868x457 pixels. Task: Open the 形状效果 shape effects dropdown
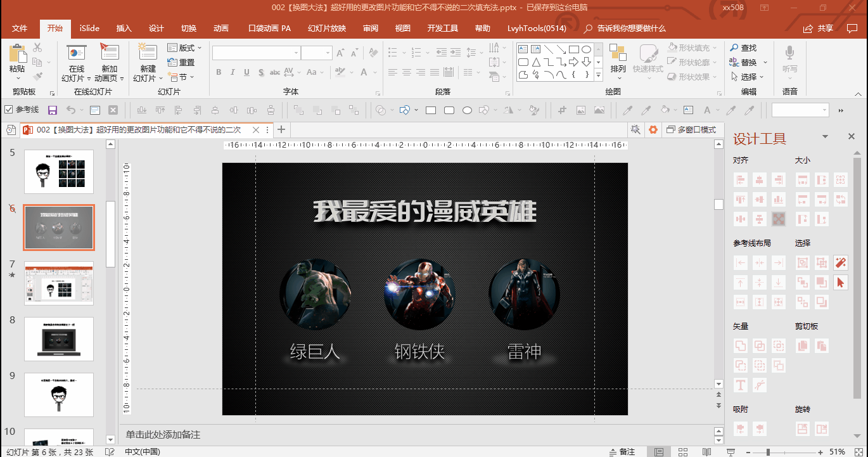(x=693, y=77)
